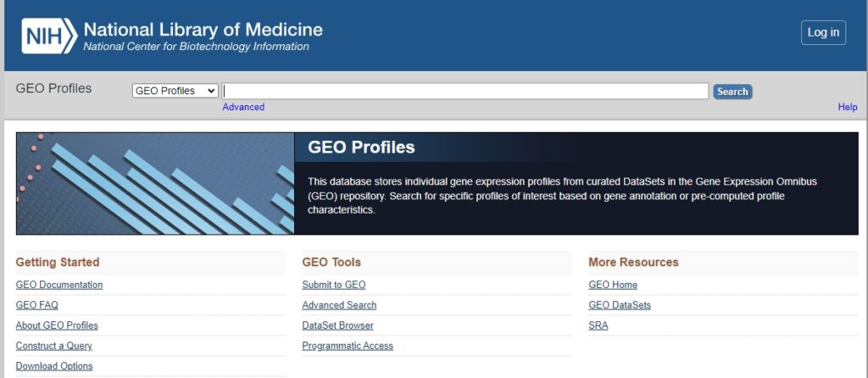Open Construct a Query link

pos(53,346)
